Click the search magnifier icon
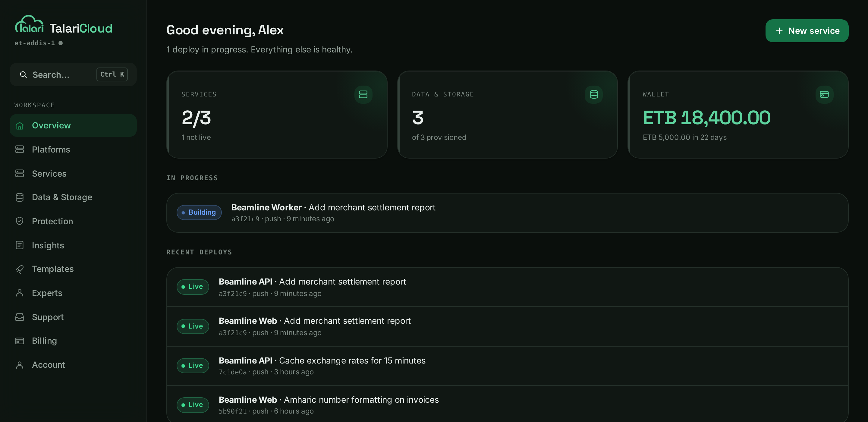Viewport: 868px width, 422px height. pos(23,74)
